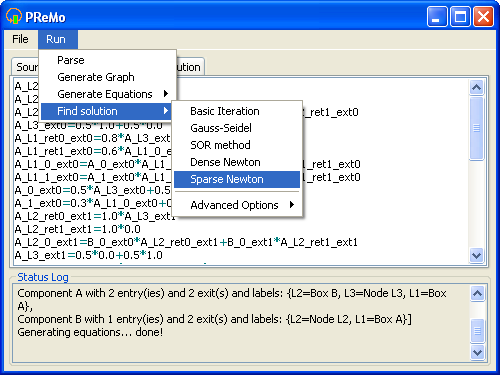Select Find solution menu entry
Viewport: 500px width, 375px height.
coord(107,111)
